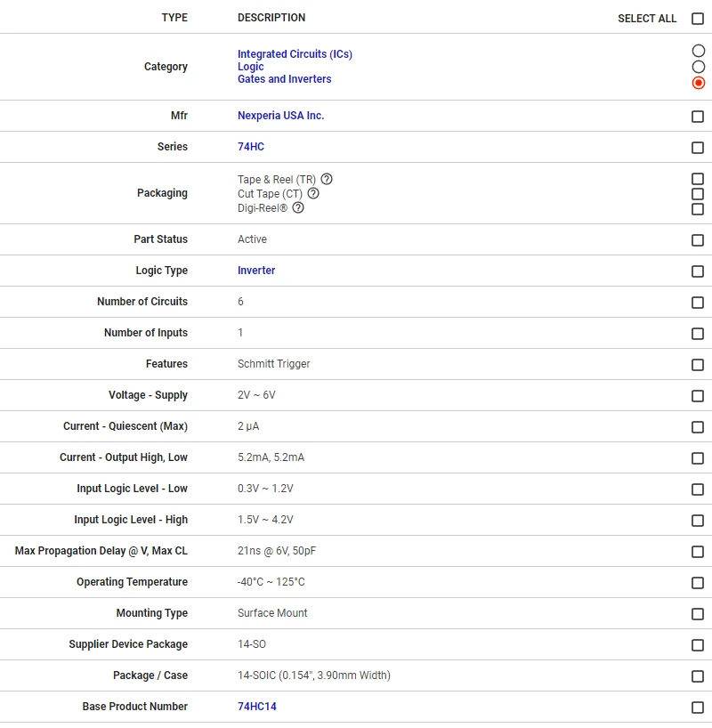
Task: Select Integrated Circuits category radio button
Action: [698, 51]
